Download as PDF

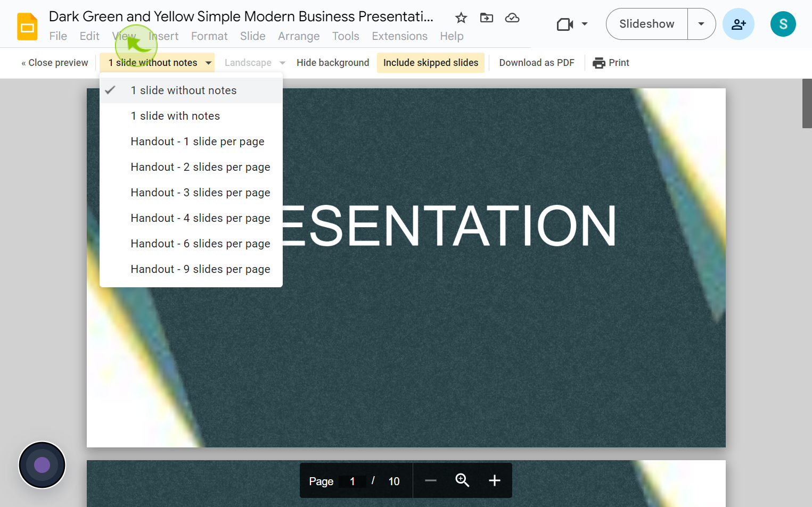pos(537,63)
